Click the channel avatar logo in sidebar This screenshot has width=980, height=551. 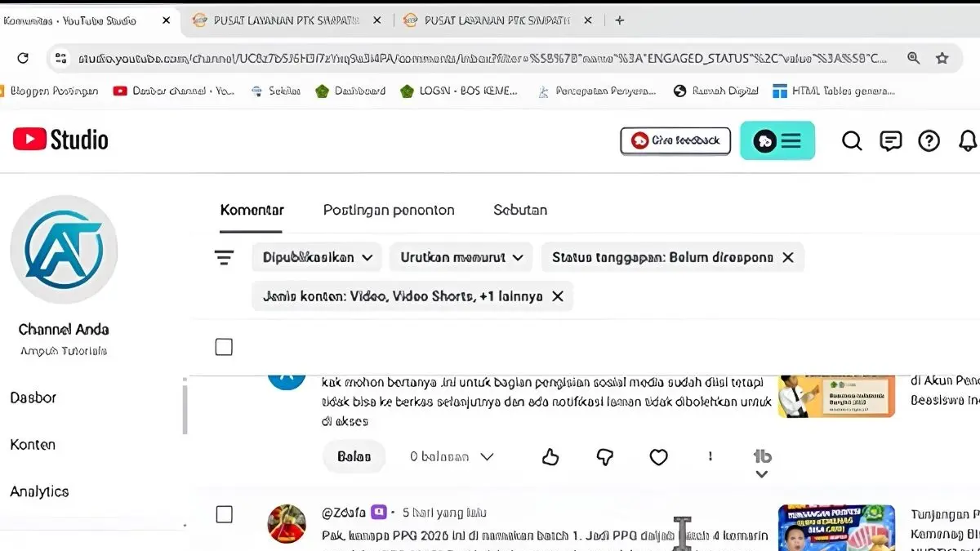tap(64, 250)
